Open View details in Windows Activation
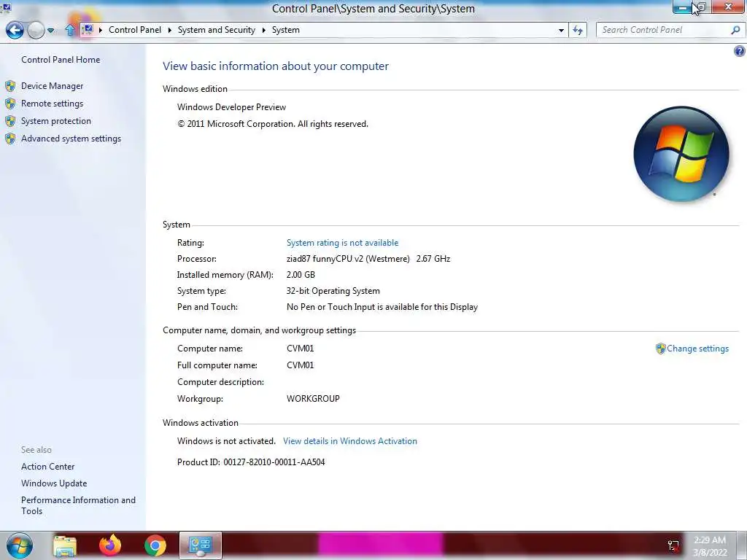The image size is (747, 560). click(349, 441)
